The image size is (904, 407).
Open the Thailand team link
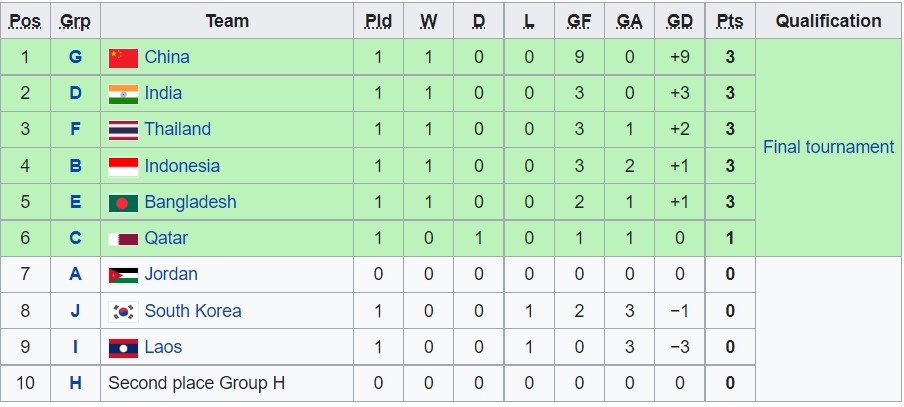pos(177,129)
